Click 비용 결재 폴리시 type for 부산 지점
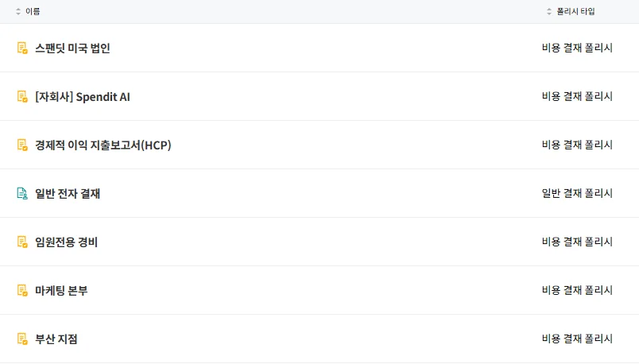The width and height of the screenshot is (639, 364). click(577, 339)
